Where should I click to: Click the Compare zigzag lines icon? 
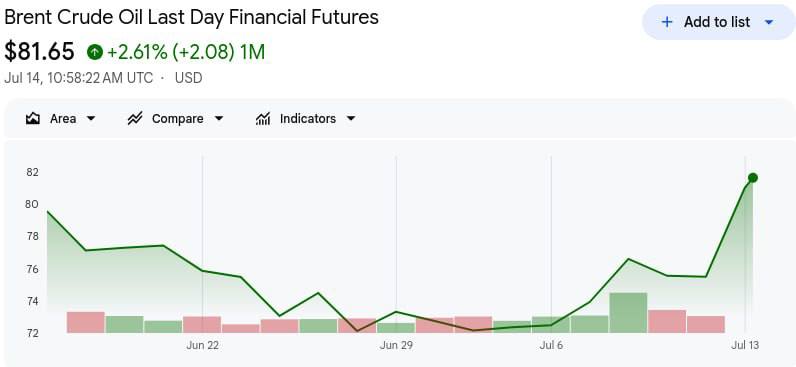click(x=135, y=119)
